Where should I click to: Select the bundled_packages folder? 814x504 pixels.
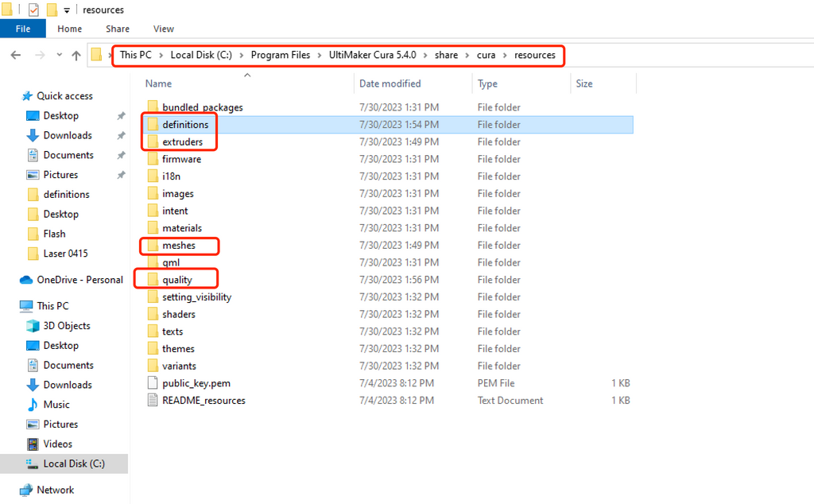click(x=203, y=107)
